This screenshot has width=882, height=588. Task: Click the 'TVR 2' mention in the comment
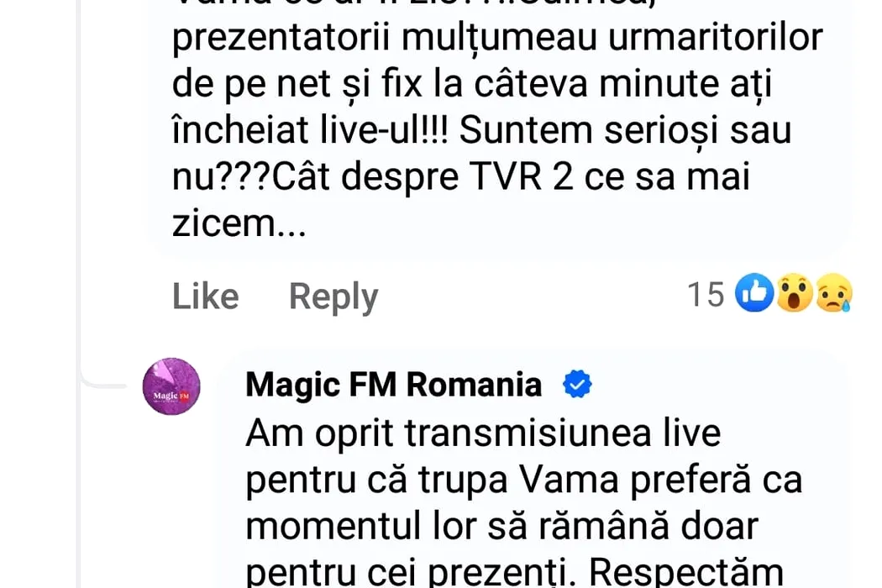click(522, 178)
